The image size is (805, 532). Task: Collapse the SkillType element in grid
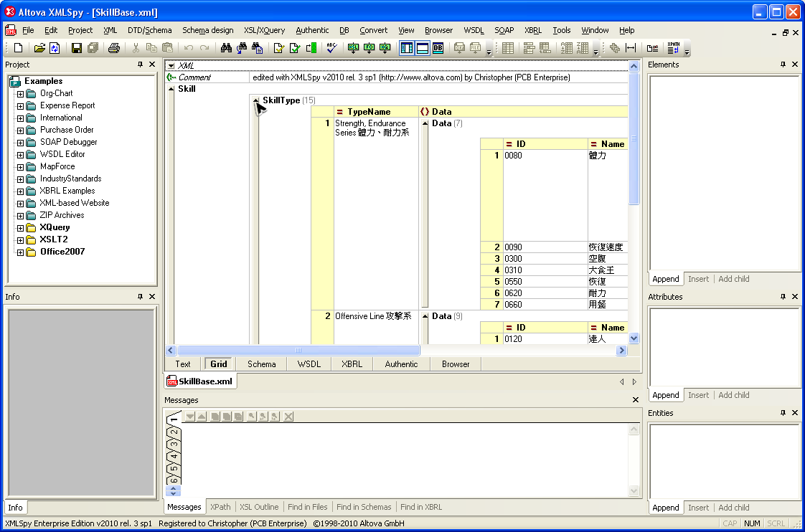click(256, 101)
